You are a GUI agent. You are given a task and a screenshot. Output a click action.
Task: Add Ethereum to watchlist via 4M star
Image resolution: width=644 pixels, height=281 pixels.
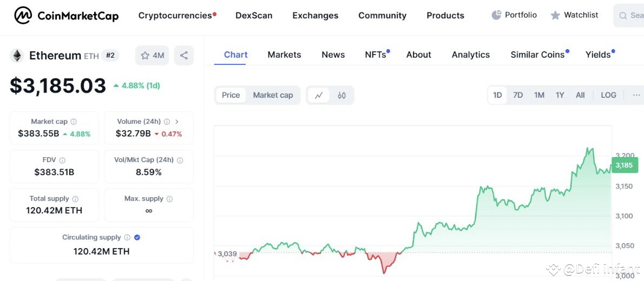[x=152, y=55]
